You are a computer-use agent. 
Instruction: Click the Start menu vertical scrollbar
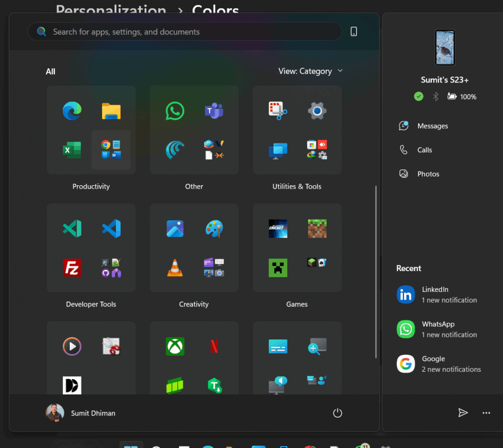(376, 272)
